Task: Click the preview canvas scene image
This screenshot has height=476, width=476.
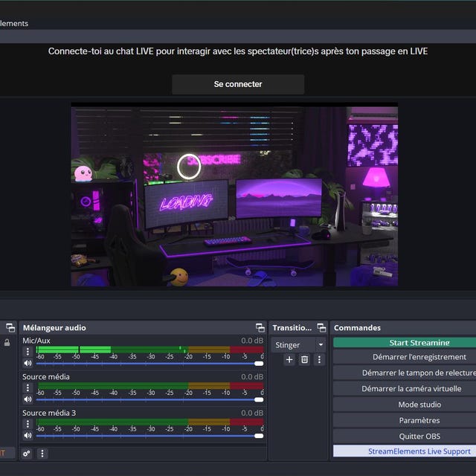Action: (234, 195)
